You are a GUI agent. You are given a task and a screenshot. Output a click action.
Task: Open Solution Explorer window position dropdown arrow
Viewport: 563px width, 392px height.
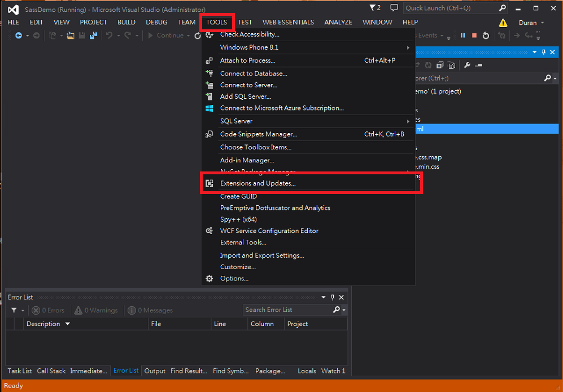[x=535, y=52]
